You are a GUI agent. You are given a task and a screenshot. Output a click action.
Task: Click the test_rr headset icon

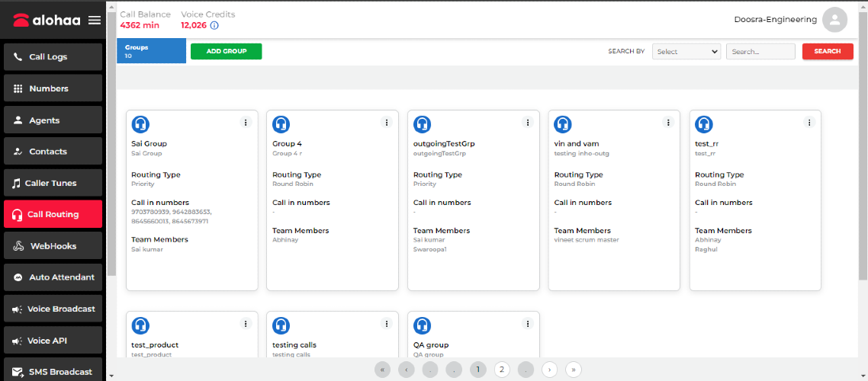tap(704, 124)
